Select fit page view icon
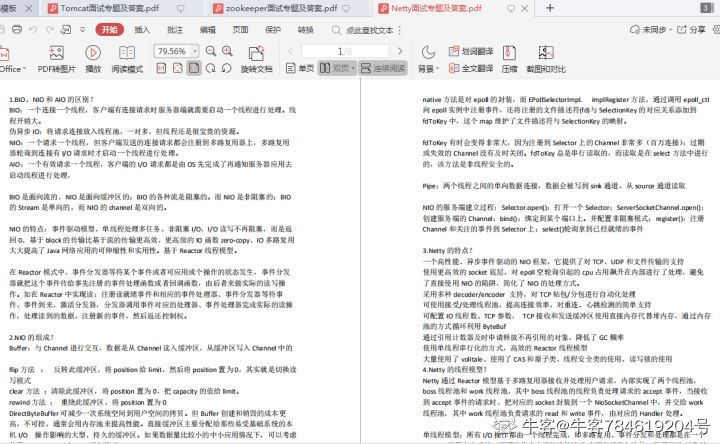Screen dimensions: 720x444 [178, 68]
